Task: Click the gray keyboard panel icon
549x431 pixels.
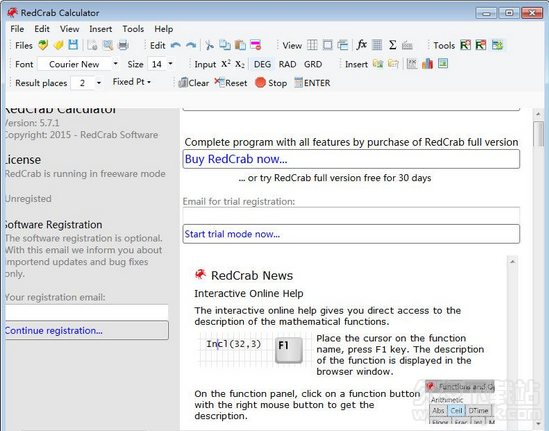Action: coord(407,45)
